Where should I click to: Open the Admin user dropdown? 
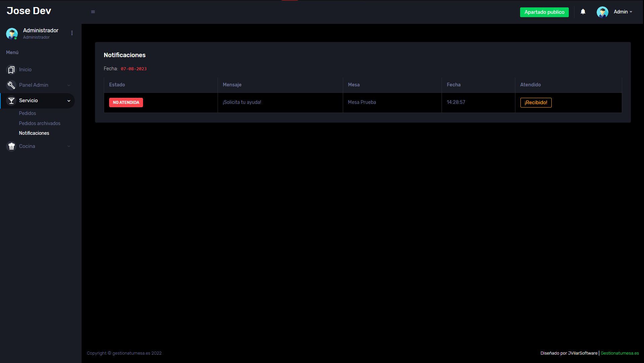click(623, 12)
